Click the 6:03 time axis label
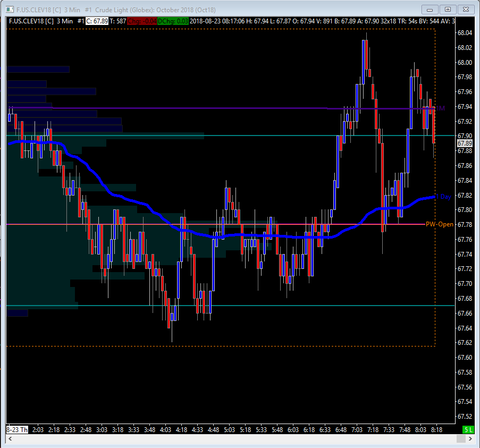The height and width of the screenshot is (448, 480). [x=293, y=429]
